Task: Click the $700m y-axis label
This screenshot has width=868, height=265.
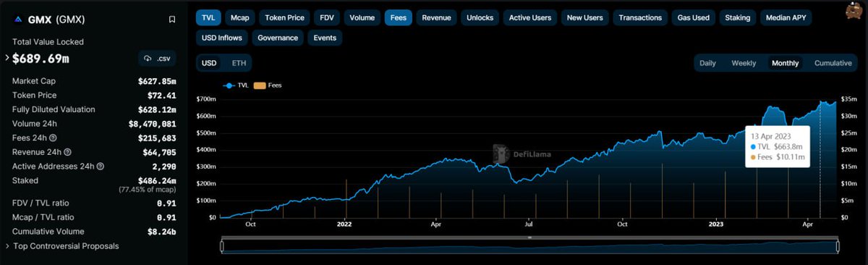Action: click(206, 99)
